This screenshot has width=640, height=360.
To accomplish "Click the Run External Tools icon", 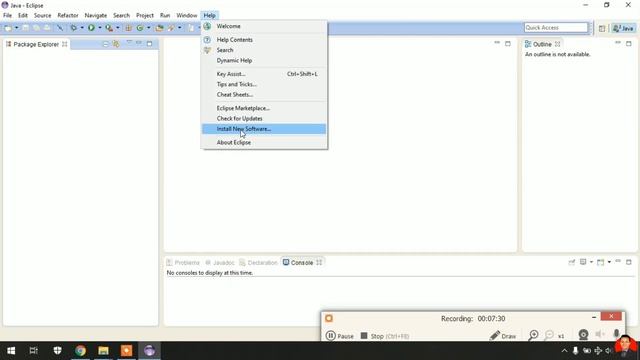I will (109, 28).
